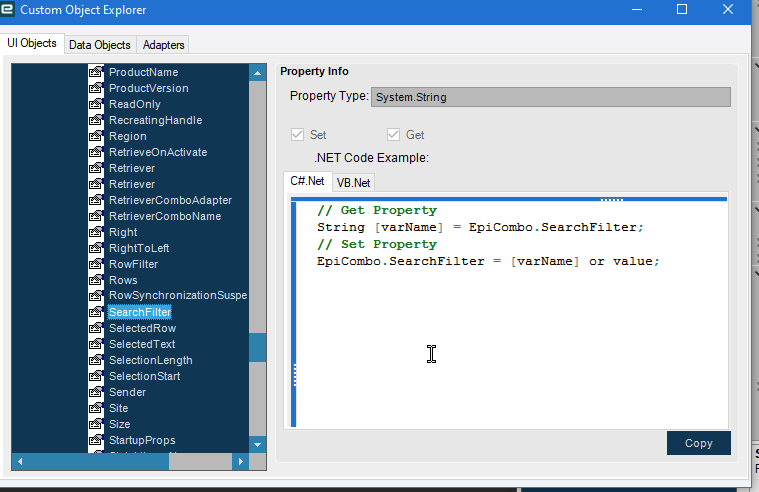Click the tree scroll down arrow
Image resolution: width=759 pixels, height=492 pixels.
coord(258,444)
